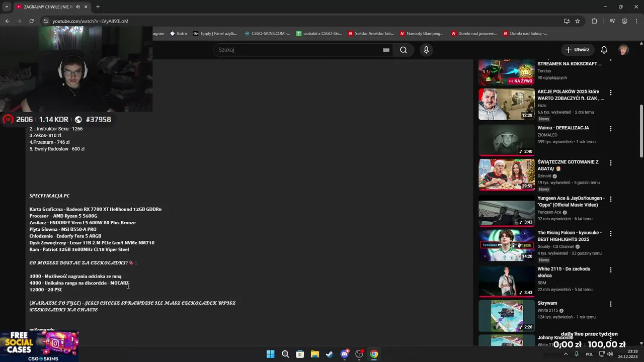Click the Gouldy - CS Channel name
Viewport: 644px width, 362px height.
555,247
